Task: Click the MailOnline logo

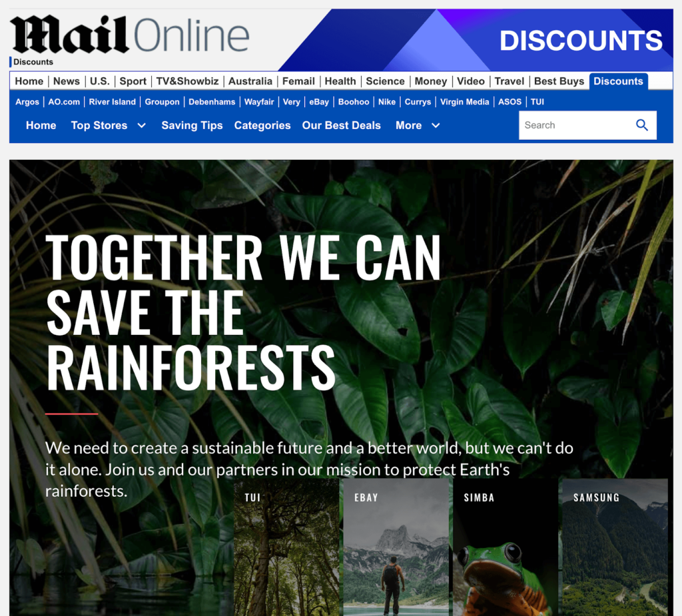Action: pos(130,35)
